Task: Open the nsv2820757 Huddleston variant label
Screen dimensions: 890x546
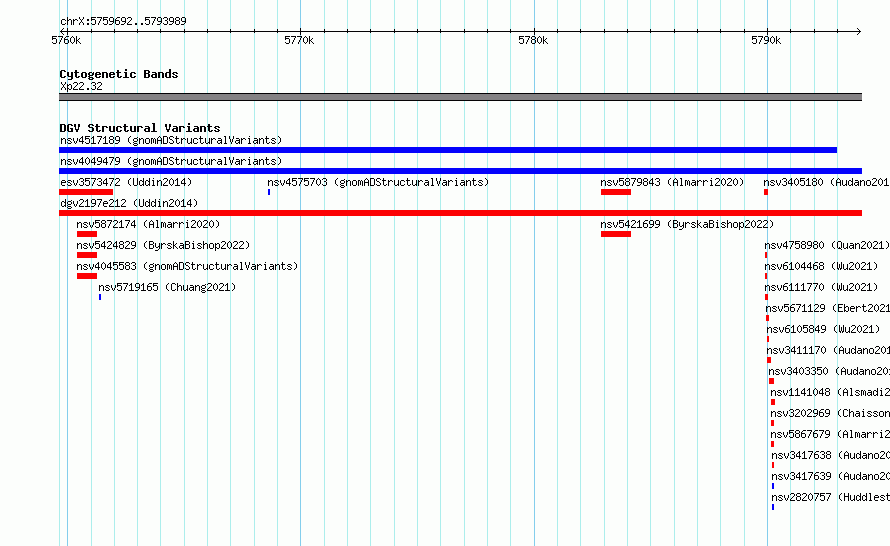Action: (x=830, y=497)
